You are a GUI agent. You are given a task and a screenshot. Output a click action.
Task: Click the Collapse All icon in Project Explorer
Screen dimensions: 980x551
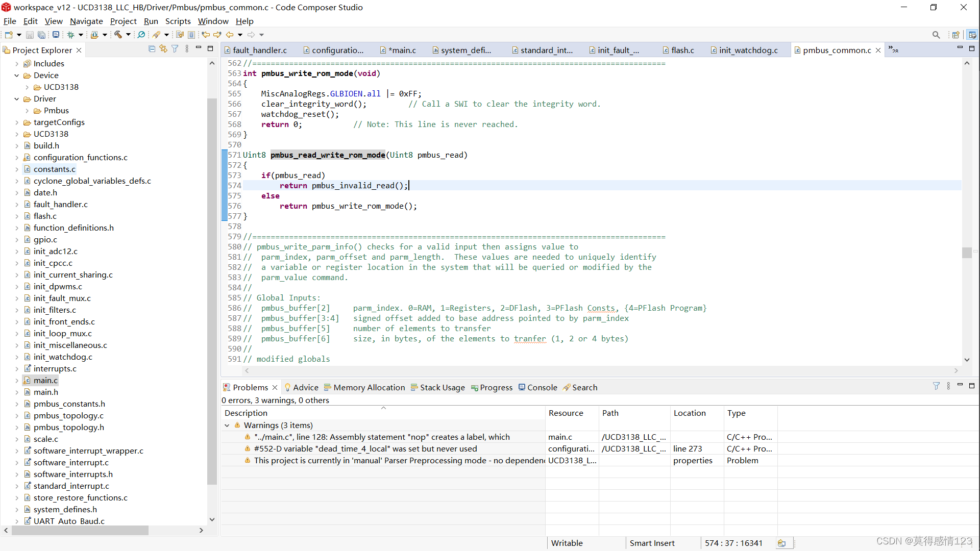(x=152, y=49)
